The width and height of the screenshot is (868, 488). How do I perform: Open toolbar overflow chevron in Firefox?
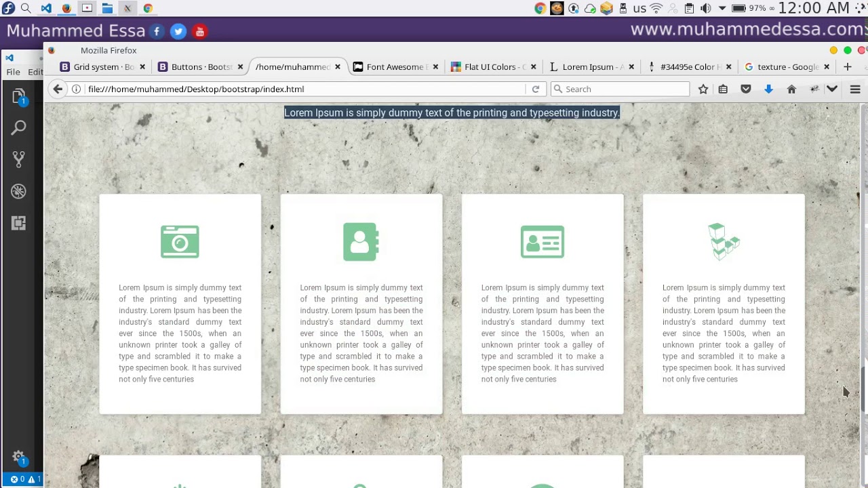[832, 89]
